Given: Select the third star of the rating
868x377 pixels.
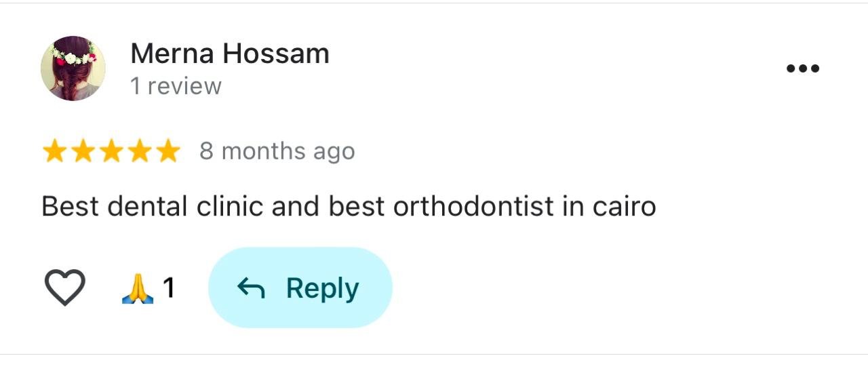Looking at the screenshot, I should (111, 151).
